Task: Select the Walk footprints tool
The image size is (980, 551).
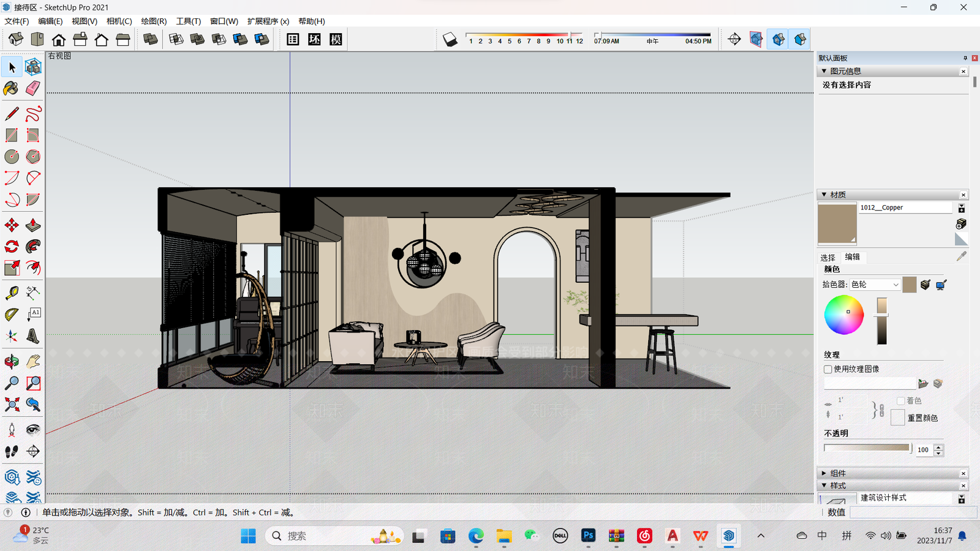Action: click(12, 452)
